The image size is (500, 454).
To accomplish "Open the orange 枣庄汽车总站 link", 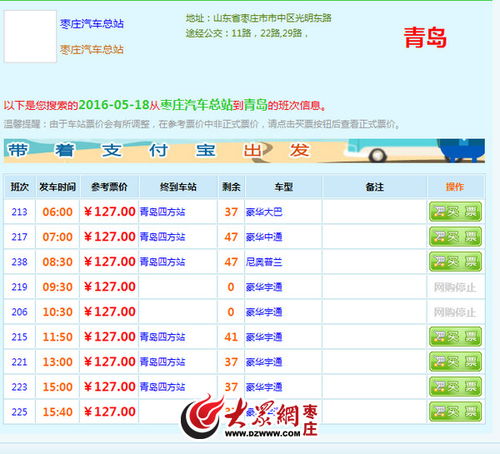I will point(92,50).
